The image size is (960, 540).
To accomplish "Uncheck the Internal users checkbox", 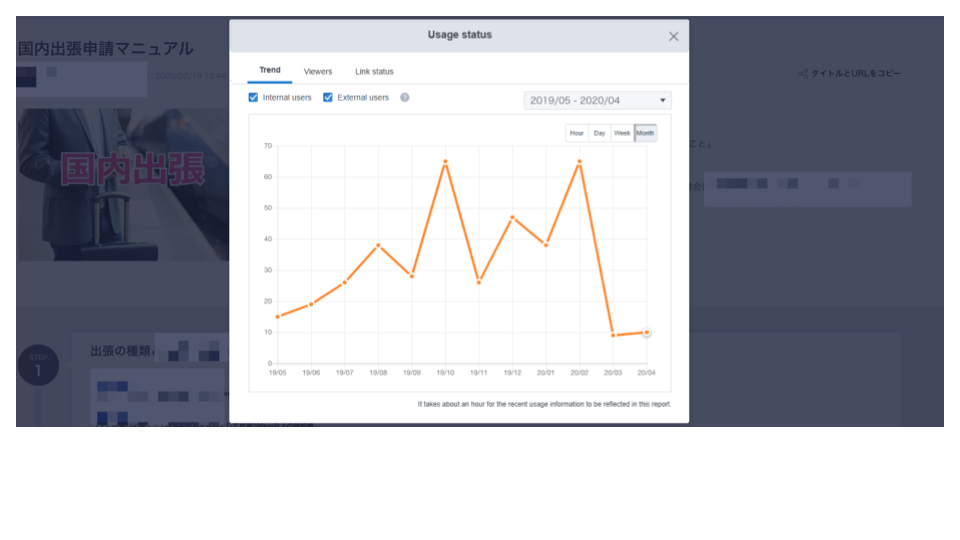I will click(x=253, y=98).
